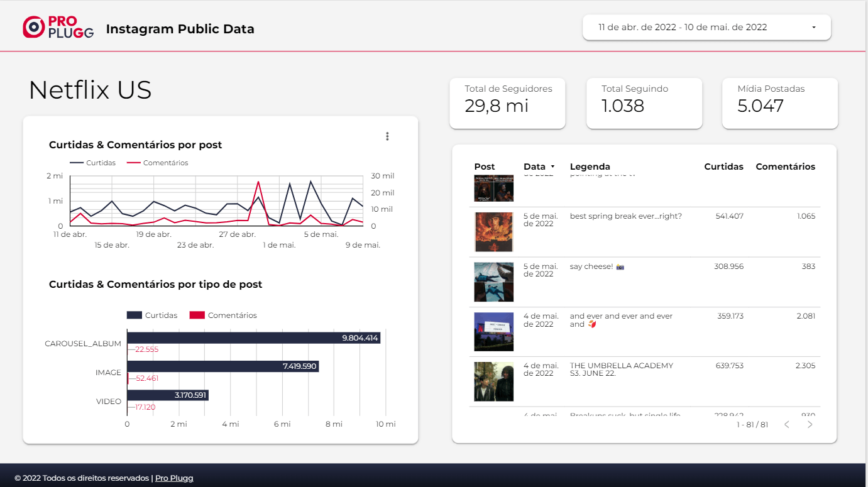Click the Curtidas value 639.753

729,366
